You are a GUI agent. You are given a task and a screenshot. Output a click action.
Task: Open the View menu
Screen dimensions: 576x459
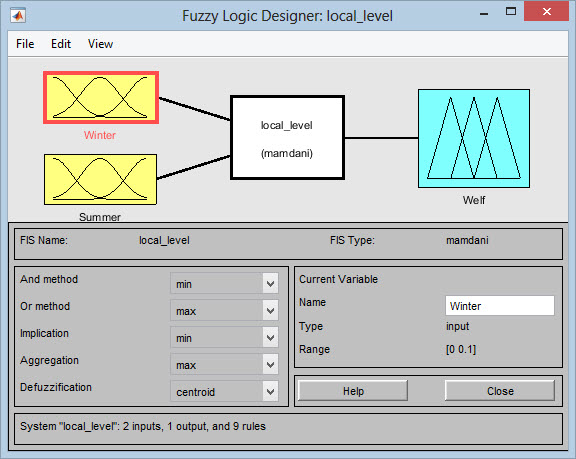100,44
